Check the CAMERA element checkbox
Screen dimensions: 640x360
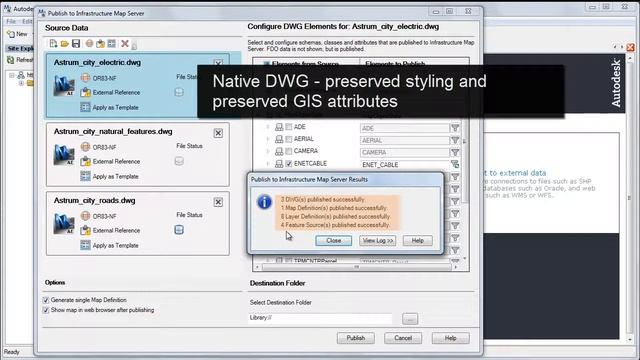pos(289,151)
